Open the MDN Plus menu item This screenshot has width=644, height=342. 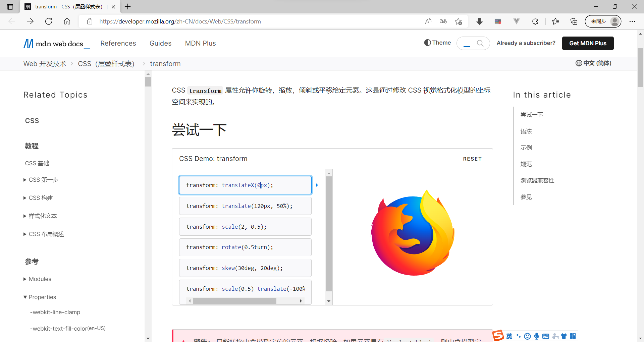pos(200,43)
